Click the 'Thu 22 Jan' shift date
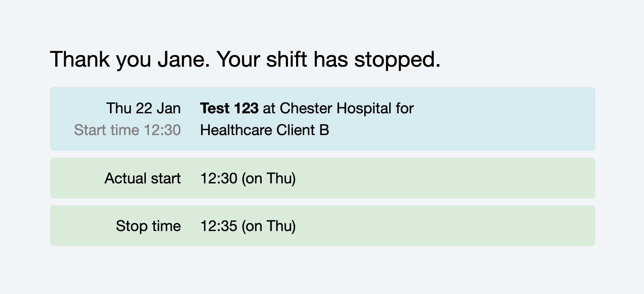 point(143,109)
